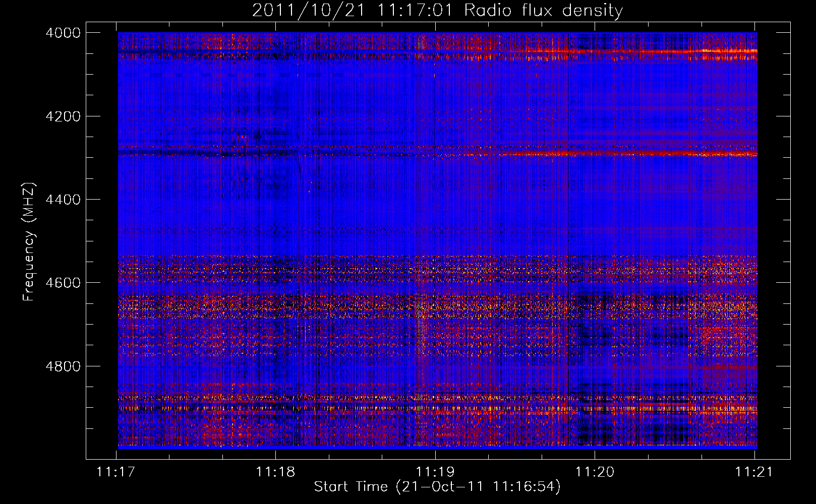Click the 11:20 time tick label

coord(595,472)
